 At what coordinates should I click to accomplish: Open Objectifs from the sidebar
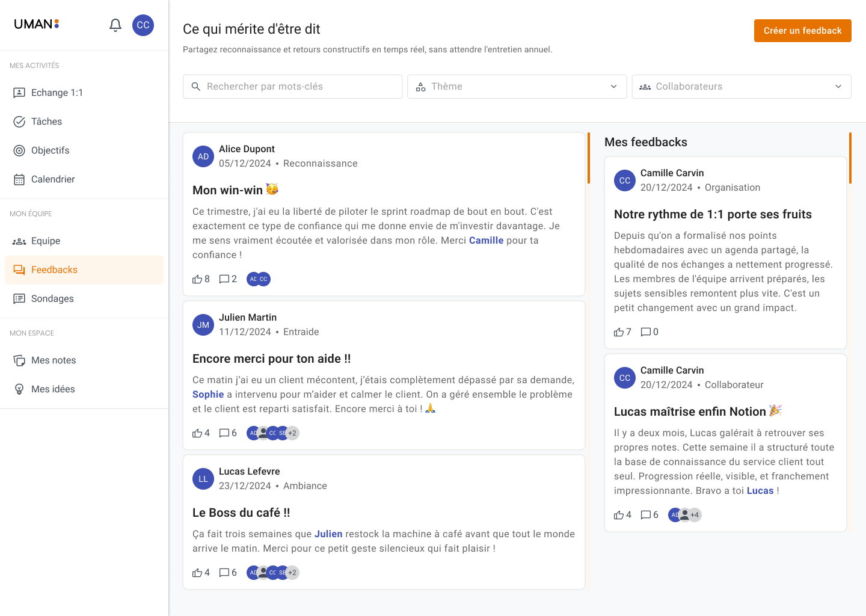(x=51, y=150)
